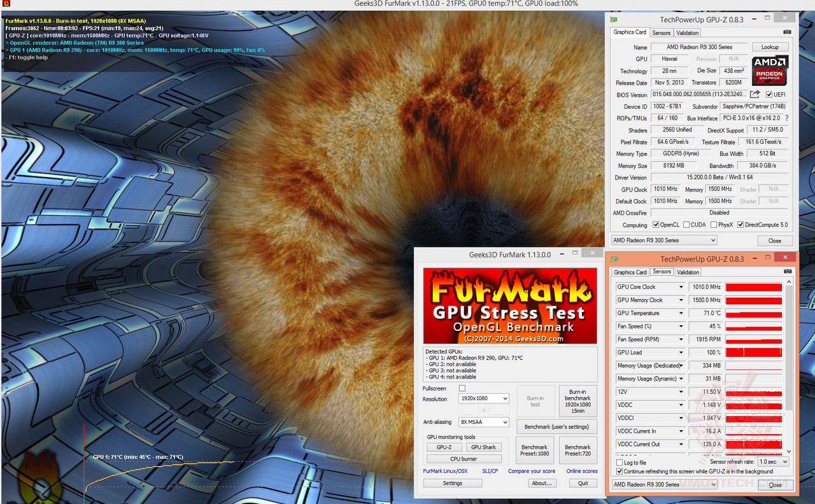Click the red app icon in the FurMark render title bar
This screenshot has height=504, width=815.
point(5,5)
